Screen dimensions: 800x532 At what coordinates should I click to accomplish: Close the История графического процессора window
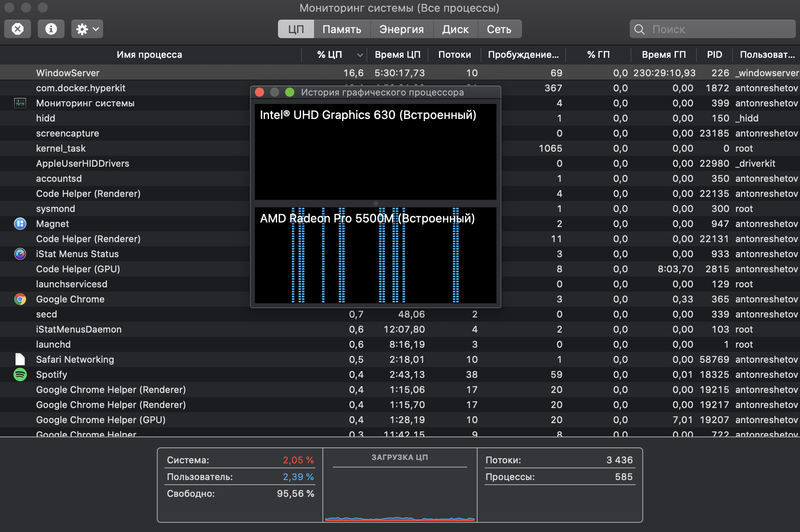(x=260, y=92)
